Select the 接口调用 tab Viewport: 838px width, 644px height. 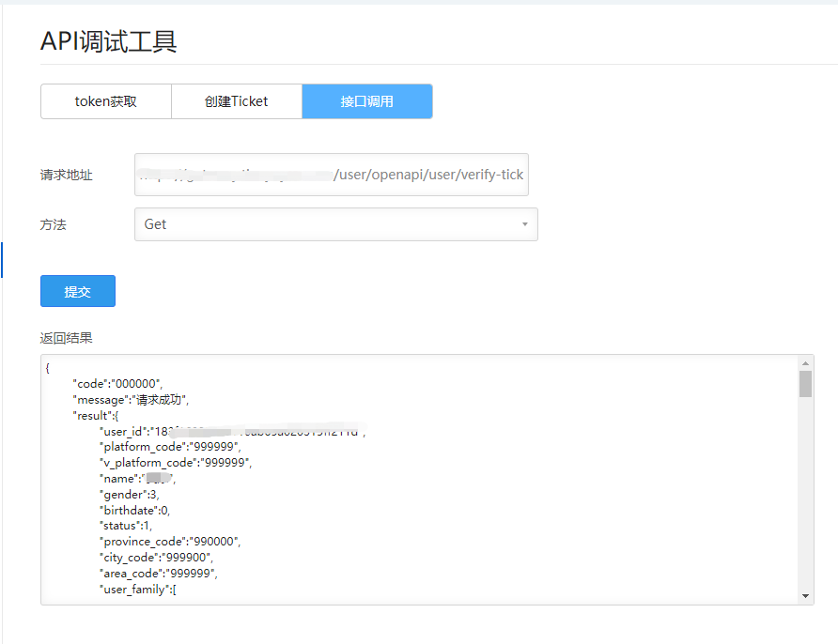(x=366, y=101)
